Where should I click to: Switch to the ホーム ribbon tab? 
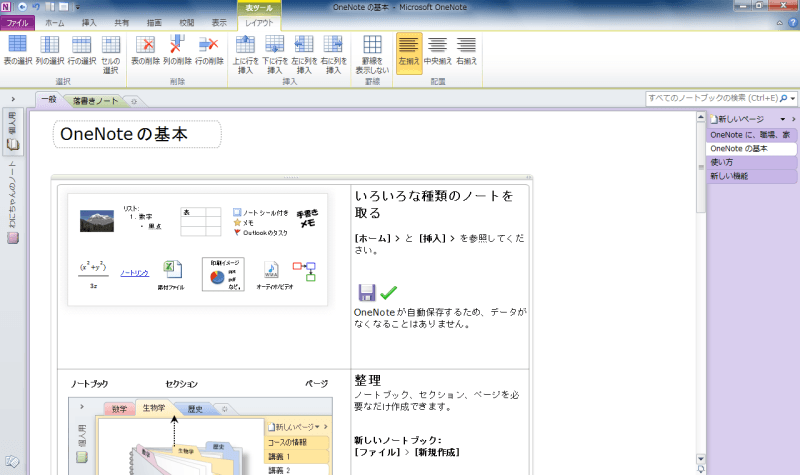pyautogui.click(x=55, y=23)
